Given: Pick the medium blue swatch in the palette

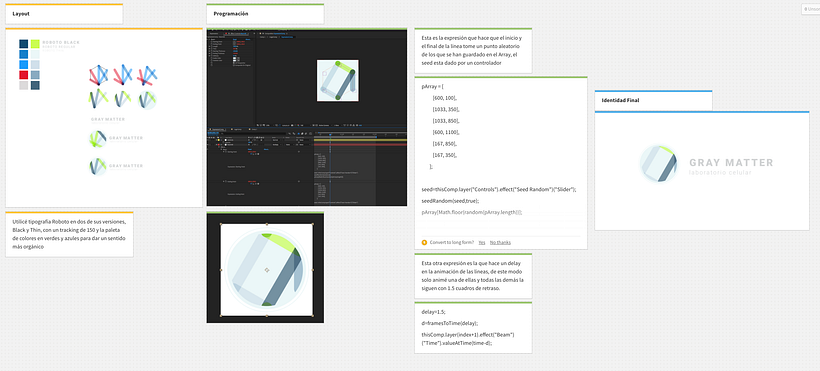Looking at the screenshot, I should click(24, 54).
